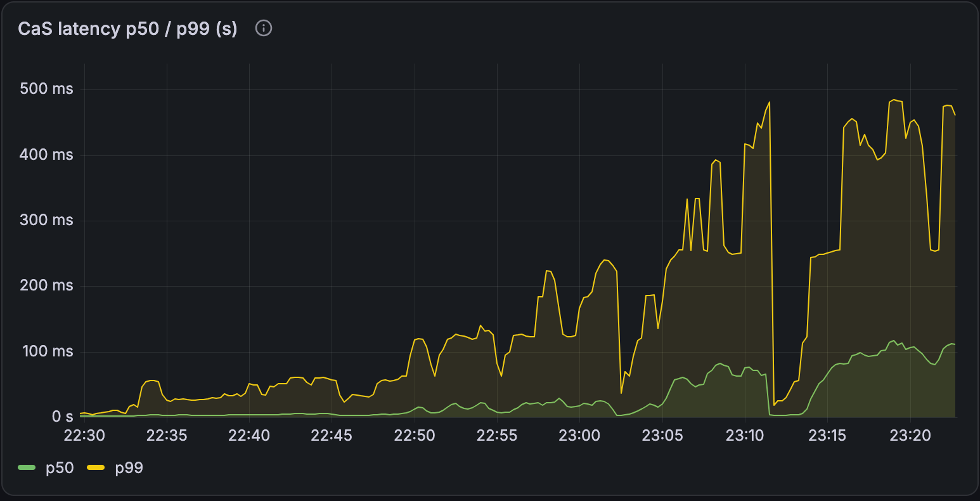Click the 100 ms y-axis label
This screenshot has height=501, width=980.
pos(47,351)
